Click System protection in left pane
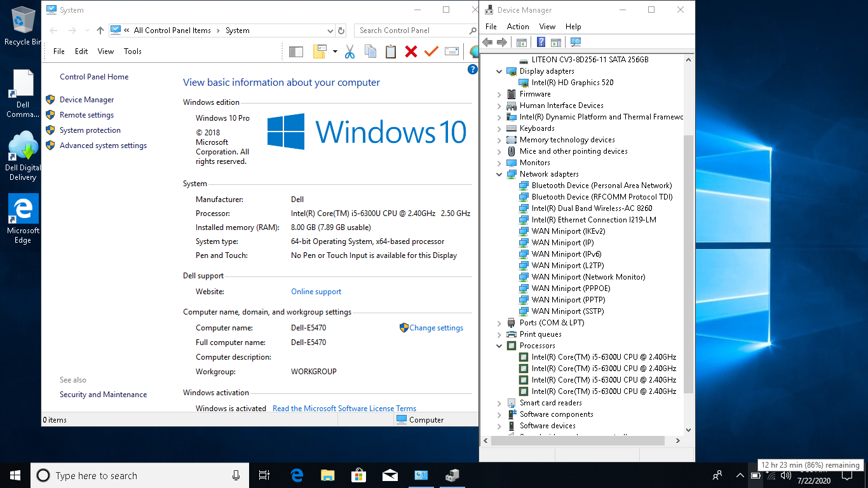 coord(90,130)
